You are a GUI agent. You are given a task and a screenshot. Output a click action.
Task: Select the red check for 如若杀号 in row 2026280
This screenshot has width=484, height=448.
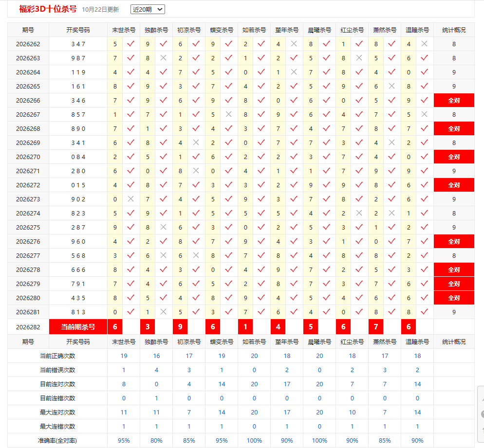point(261,298)
